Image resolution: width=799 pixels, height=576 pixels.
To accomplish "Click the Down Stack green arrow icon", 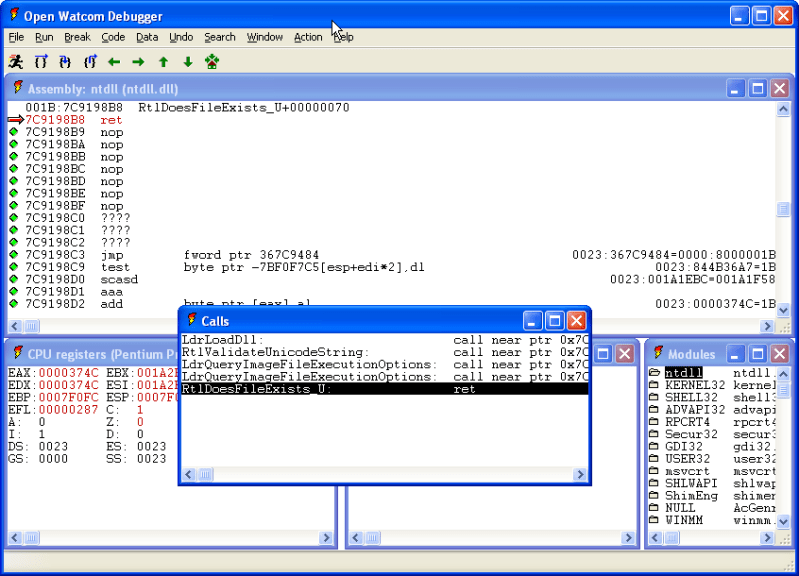I will tap(188, 62).
